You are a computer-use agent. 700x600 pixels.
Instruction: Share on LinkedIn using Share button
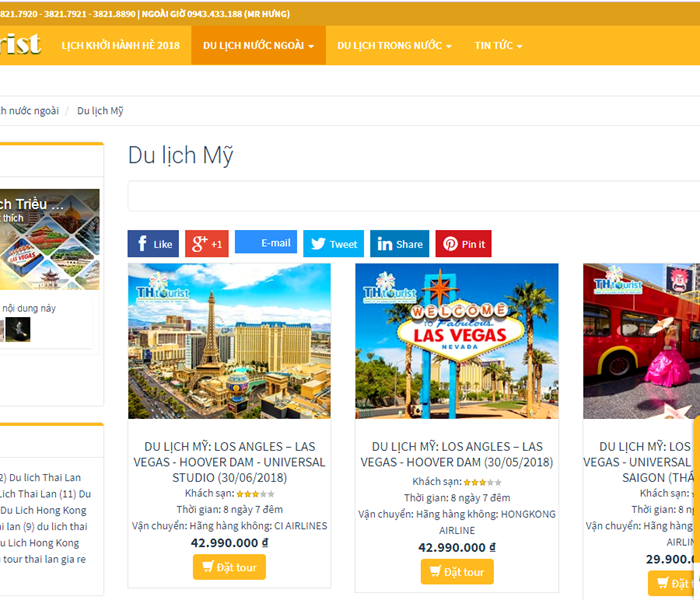(400, 244)
